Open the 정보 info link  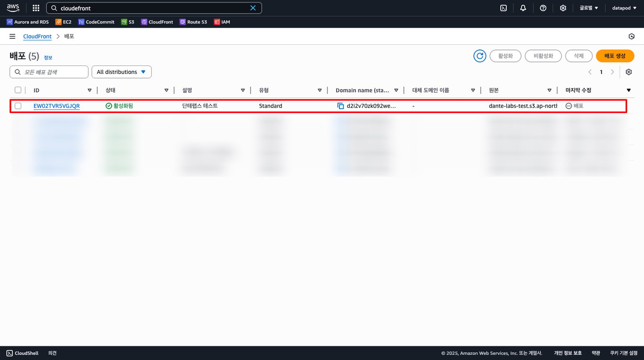click(x=48, y=57)
